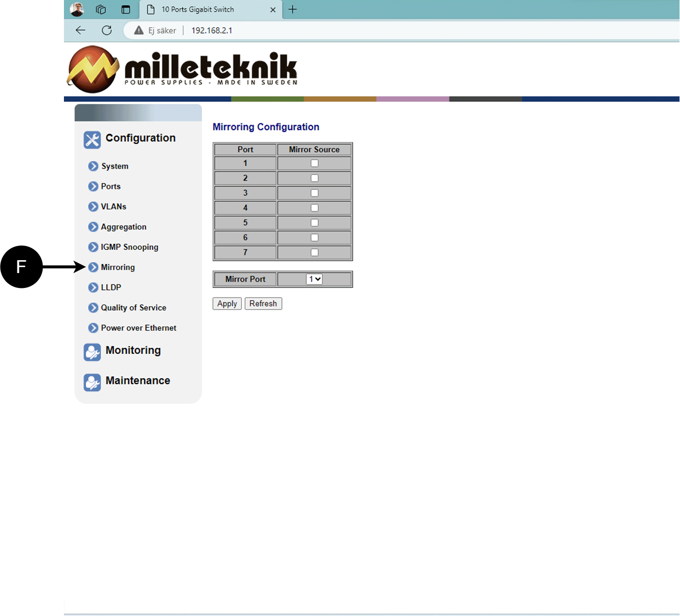Click the Refresh button below table

pyautogui.click(x=263, y=304)
